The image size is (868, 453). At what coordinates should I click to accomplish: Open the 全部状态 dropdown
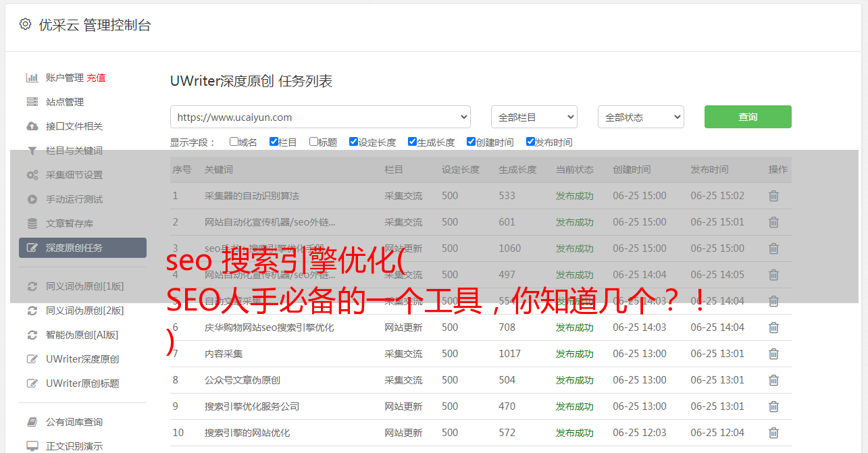pyautogui.click(x=641, y=117)
